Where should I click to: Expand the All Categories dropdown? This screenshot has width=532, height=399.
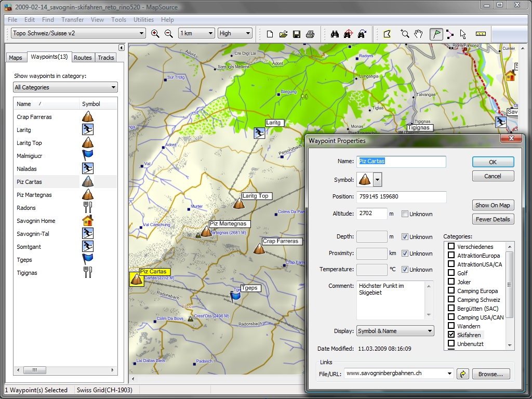[x=65, y=87]
